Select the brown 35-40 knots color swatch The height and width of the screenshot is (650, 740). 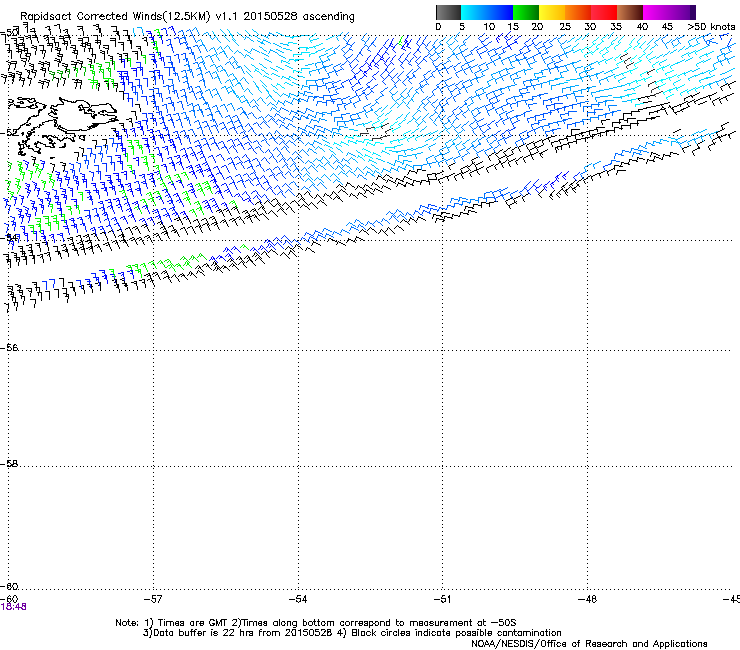[630, 12]
